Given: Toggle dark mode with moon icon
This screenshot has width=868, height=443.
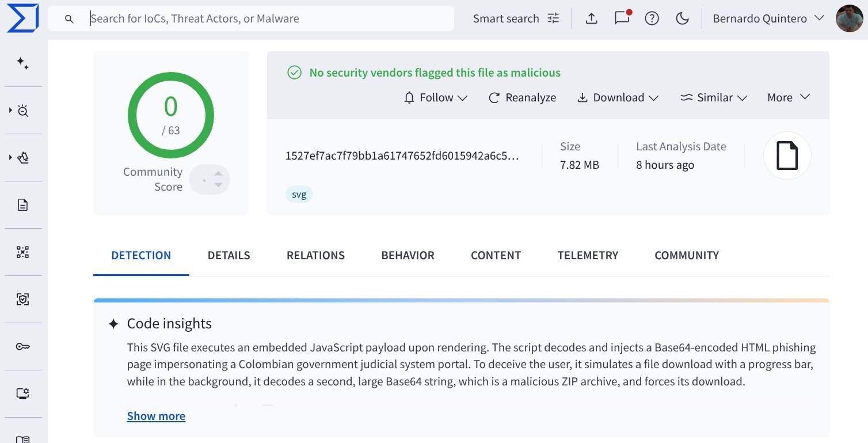Looking at the screenshot, I should point(682,18).
